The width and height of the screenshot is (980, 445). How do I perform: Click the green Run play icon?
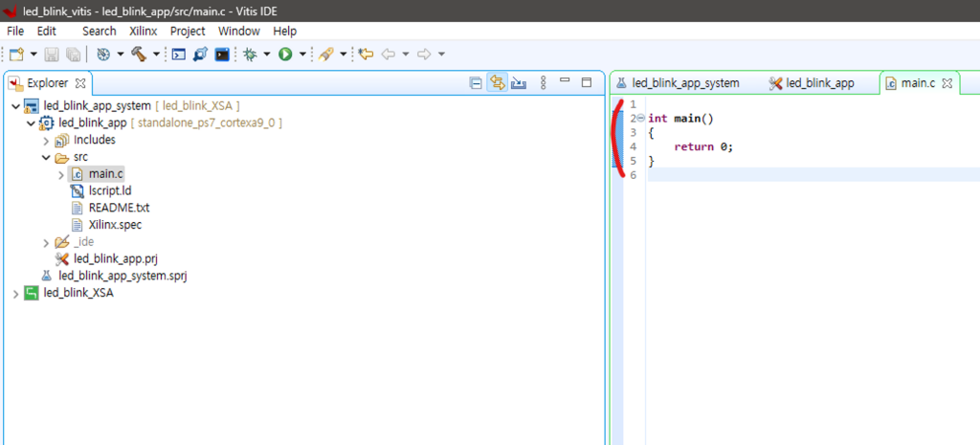pos(285,55)
